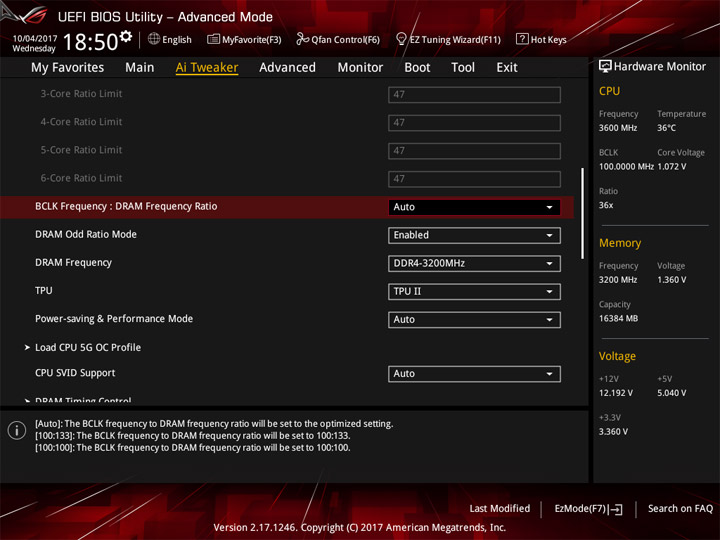
Task: Open CPU SVID Support dropdown
Action: point(474,374)
